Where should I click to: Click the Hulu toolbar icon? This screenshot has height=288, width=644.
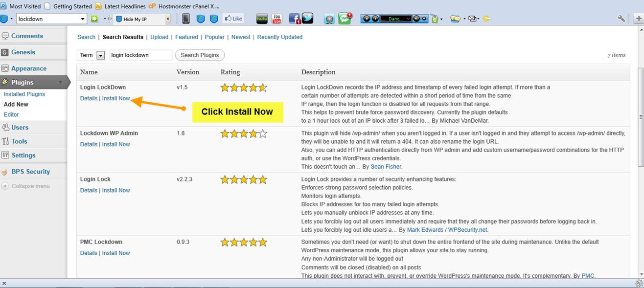[x=262, y=19]
